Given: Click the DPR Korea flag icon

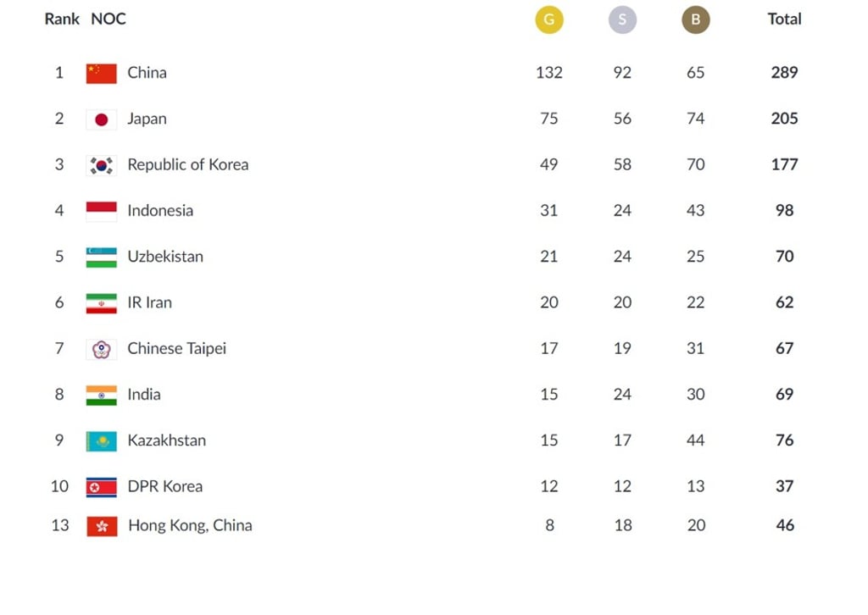Looking at the screenshot, I should (102, 487).
